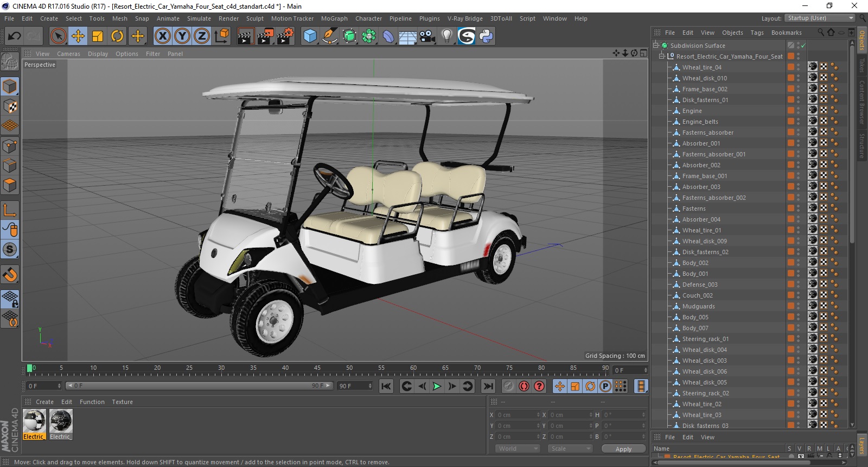Open the Objects panel Tags menu
This screenshot has width=868, height=467.
point(757,33)
